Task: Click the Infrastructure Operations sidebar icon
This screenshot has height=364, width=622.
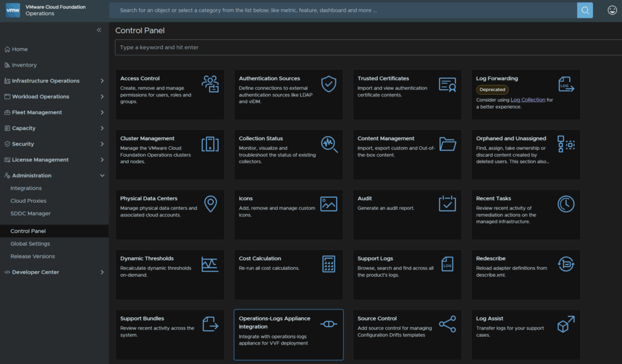Action: (x=7, y=81)
